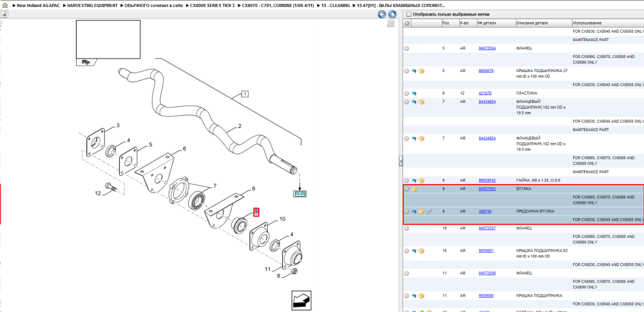Open part number link 9858679
The width and height of the screenshot is (644, 312).
coord(486,71)
